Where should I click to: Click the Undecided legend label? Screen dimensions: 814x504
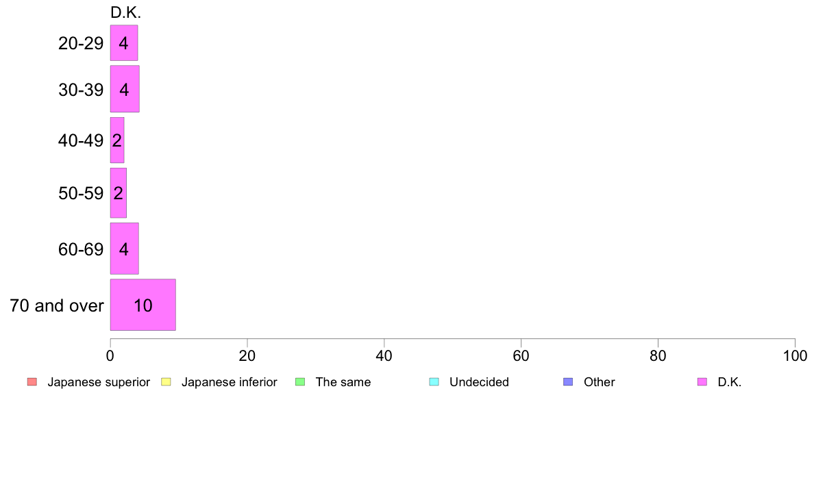point(479,382)
